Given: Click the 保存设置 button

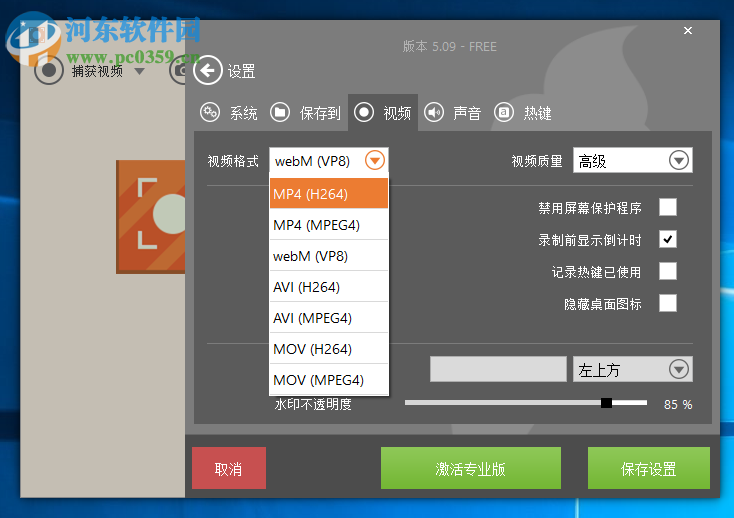Looking at the screenshot, I should click(x=649, y=468).
